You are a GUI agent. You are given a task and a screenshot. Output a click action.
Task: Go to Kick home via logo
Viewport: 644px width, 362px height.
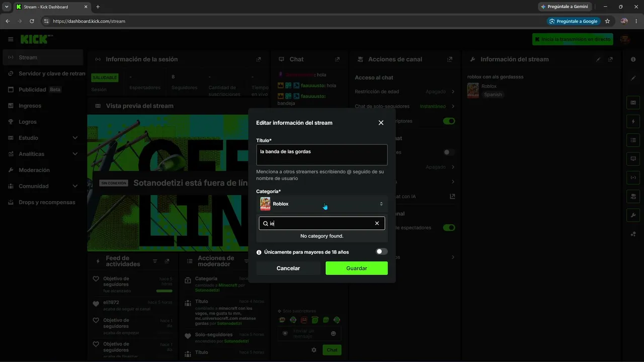click(x=36, y=39)
